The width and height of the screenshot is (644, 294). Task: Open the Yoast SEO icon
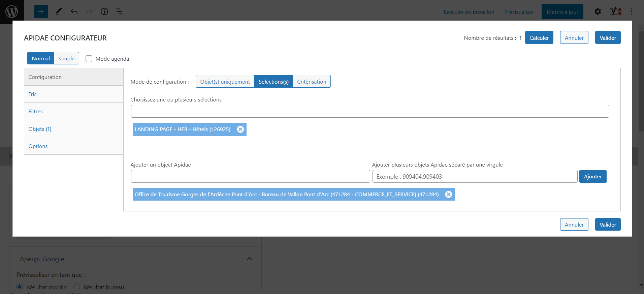(x=615, y=12)
